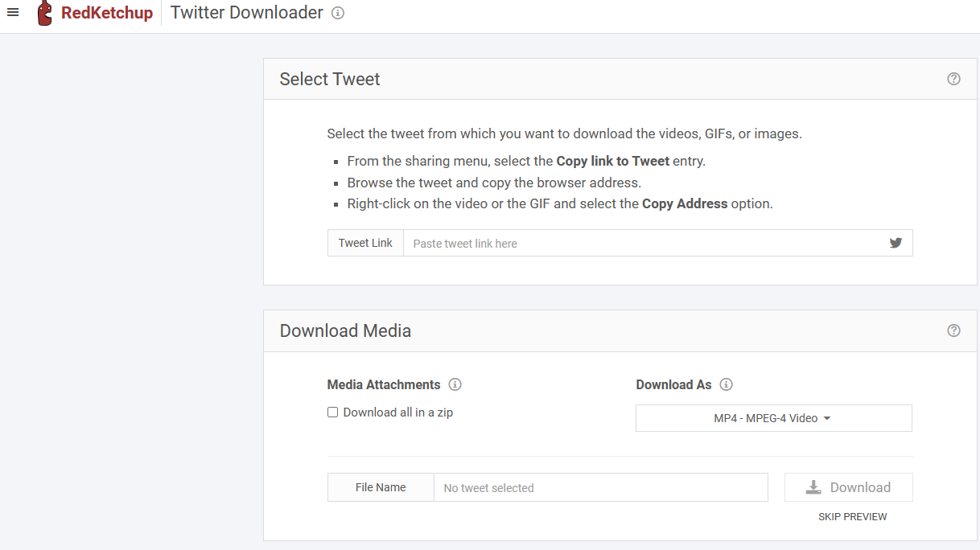Click 'Browse the tweet and copy' instruction line
The image size is (980, 550).
tap(494, 183)
